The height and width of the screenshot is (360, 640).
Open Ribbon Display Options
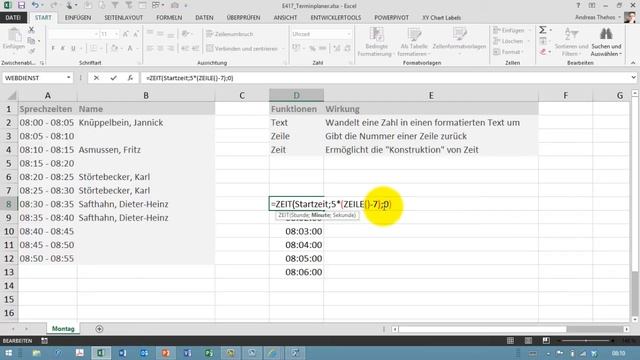tap(592, 5)
